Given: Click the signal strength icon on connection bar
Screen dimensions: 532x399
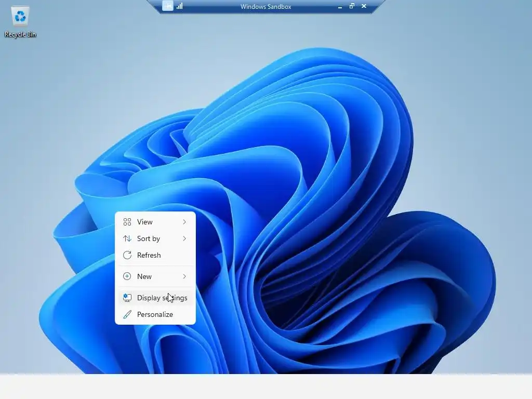Looking at the screenshot, I should 180,6.
